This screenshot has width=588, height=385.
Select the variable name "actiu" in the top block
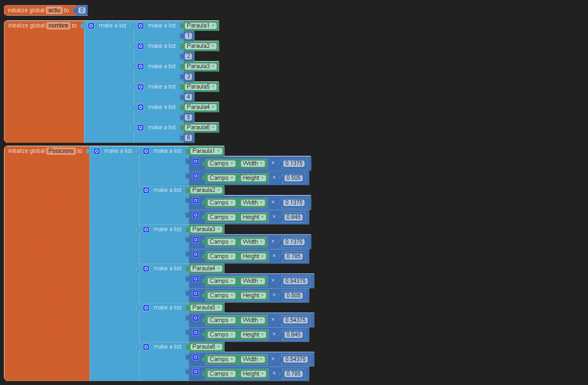coord(54,11)
